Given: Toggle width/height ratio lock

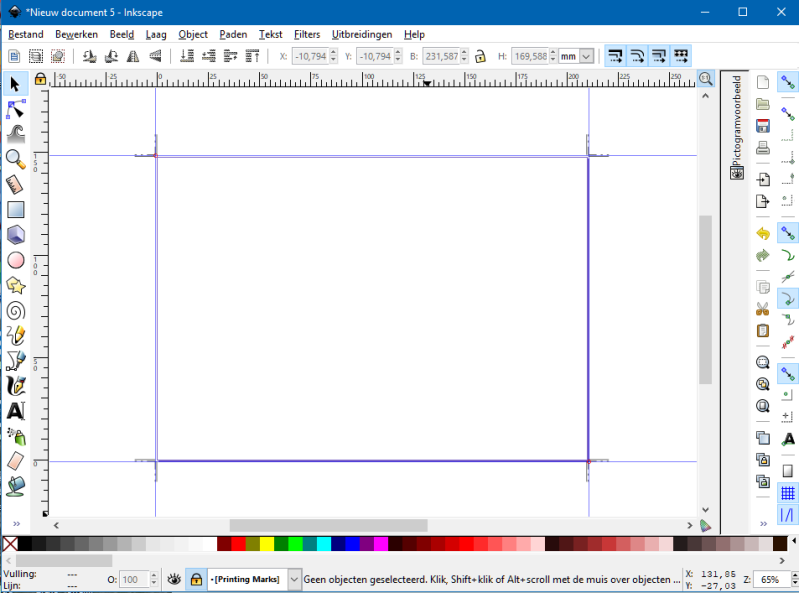Looking at the screenshot, I should (x=481, y=57).
